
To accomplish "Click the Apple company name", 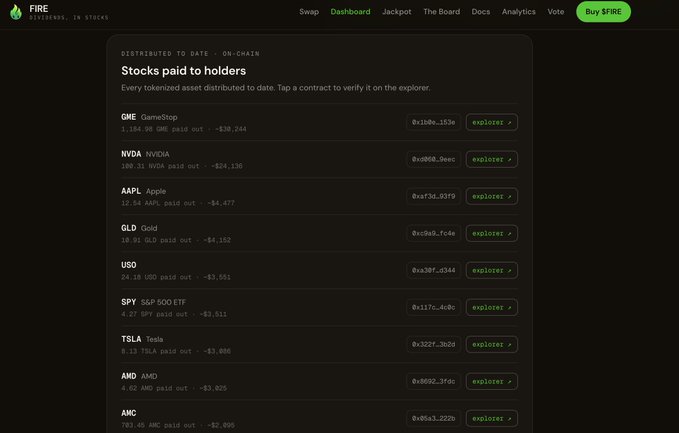I will [156, 191].
